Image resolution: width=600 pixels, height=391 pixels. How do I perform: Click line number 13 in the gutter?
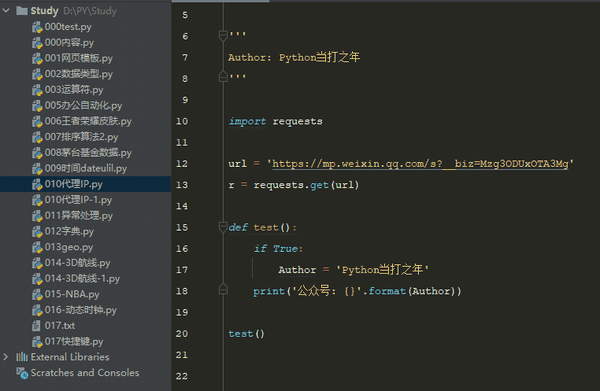pos(182,185)
